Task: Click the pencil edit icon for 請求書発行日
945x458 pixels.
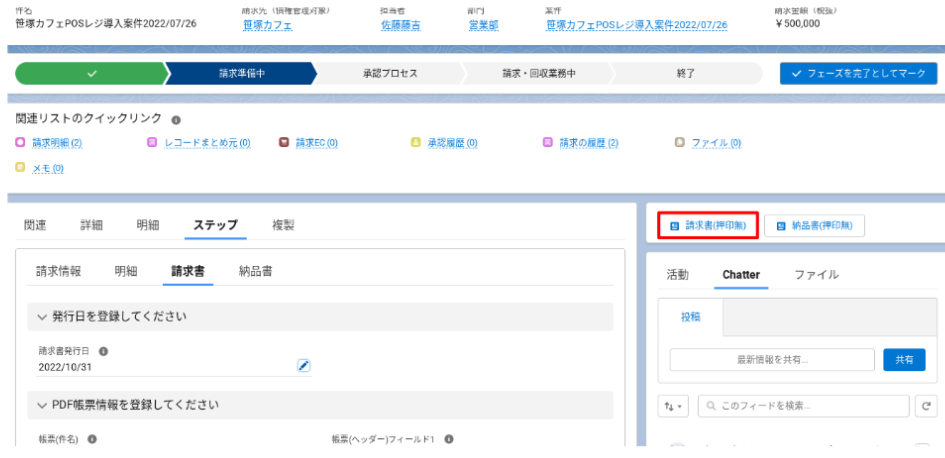Action: point(304,366)
